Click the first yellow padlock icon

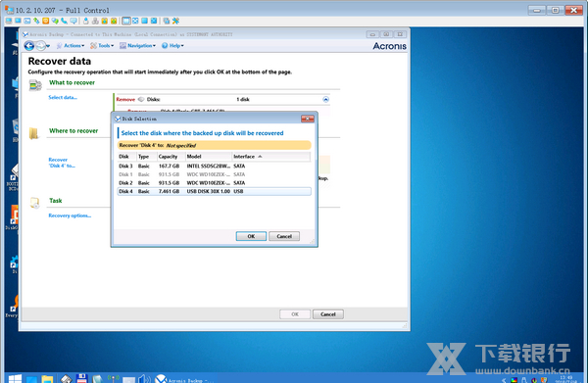click(104, 21)
